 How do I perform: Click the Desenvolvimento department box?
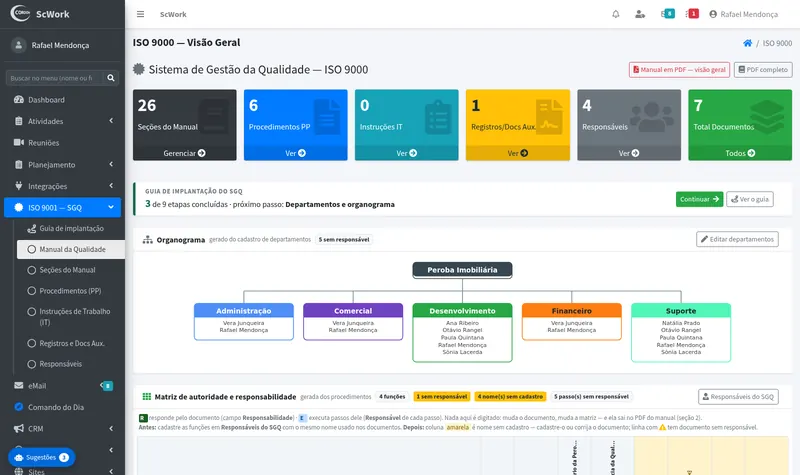[462, 333]
